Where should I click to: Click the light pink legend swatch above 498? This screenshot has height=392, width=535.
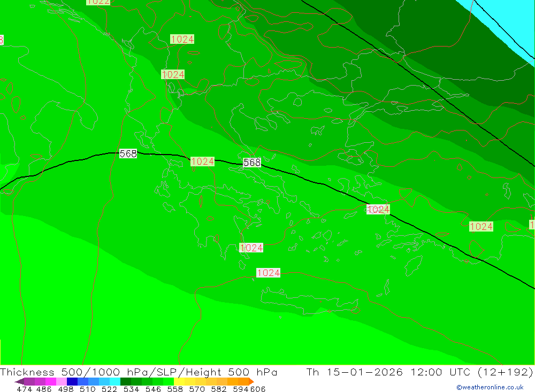pyautogui.click(x=61, y=381)
